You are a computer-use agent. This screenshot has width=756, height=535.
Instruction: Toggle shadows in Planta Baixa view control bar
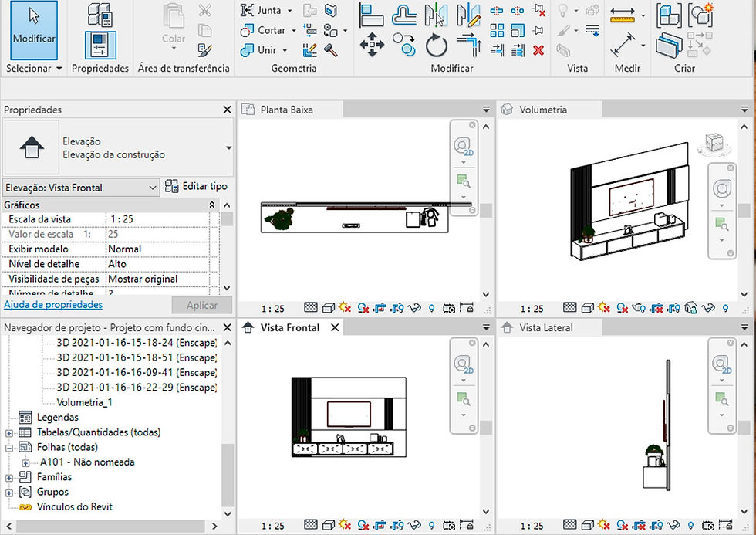click(363, 308)
